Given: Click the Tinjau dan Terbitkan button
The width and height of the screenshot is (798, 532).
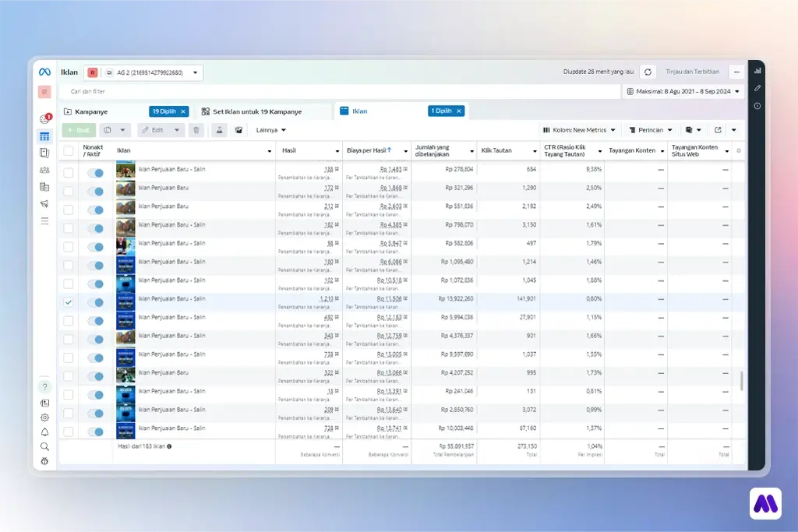Looking at the screenshot, I should pyautogui.click(x=692, y=72).
